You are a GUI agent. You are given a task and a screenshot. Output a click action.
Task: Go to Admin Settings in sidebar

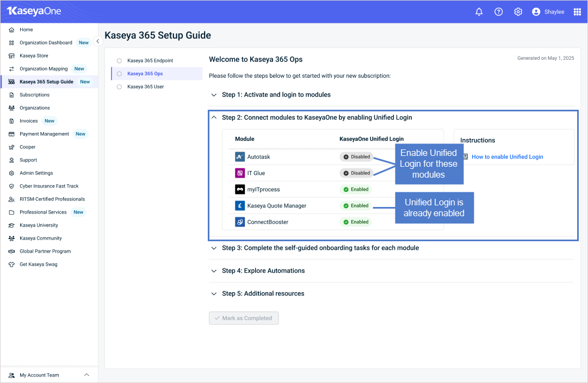[x=36, y=173]
